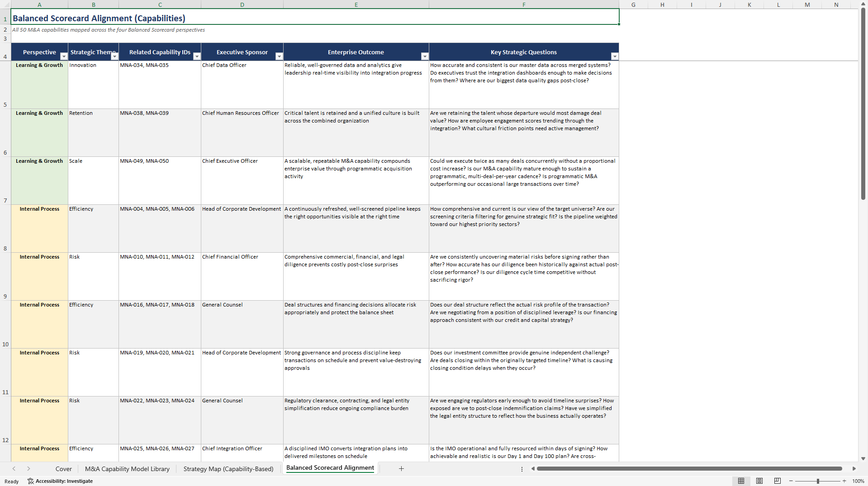The height and width of the screenshot is (486, 868).
Task: Open the Strategy Map (Capability-Based) sheet
Action: (x=228, y=469)
